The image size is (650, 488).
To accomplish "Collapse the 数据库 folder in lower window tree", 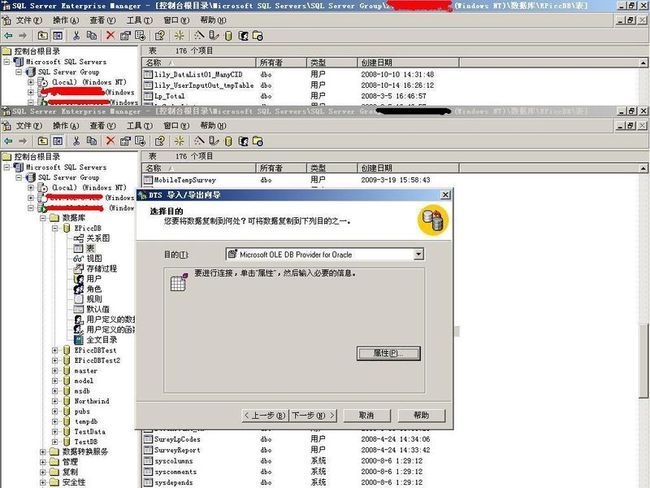I will [43, 218].
